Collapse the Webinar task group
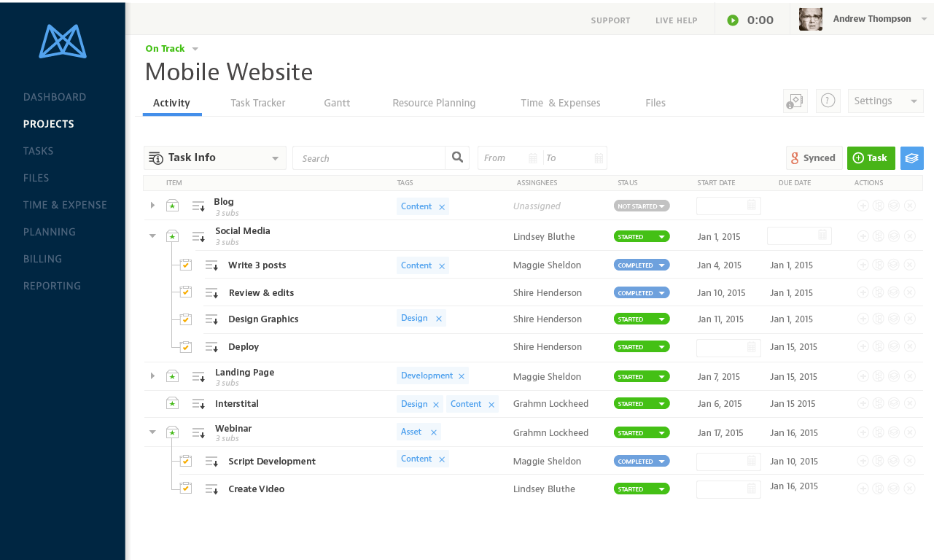Viewport: 934px width, 560px height. (x=152, y=432)
